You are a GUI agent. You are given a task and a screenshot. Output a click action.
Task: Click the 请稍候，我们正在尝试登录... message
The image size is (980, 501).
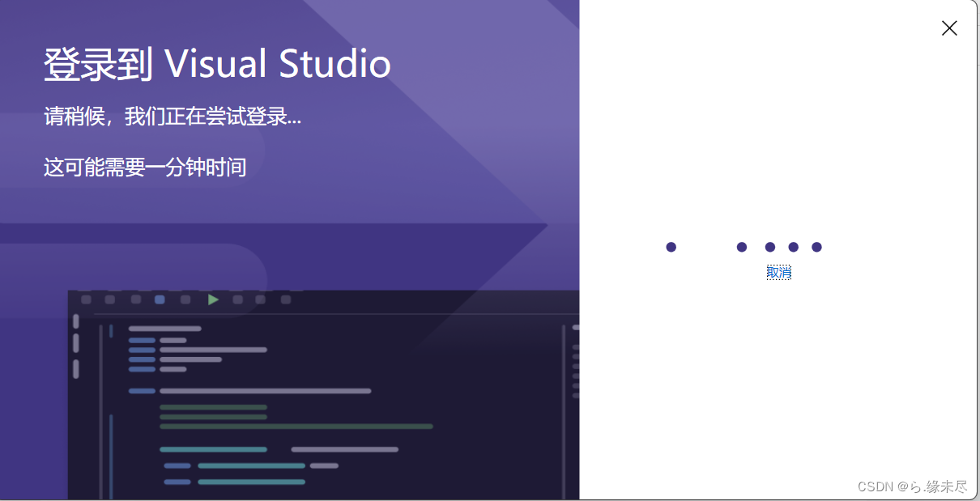click(173, 117)
